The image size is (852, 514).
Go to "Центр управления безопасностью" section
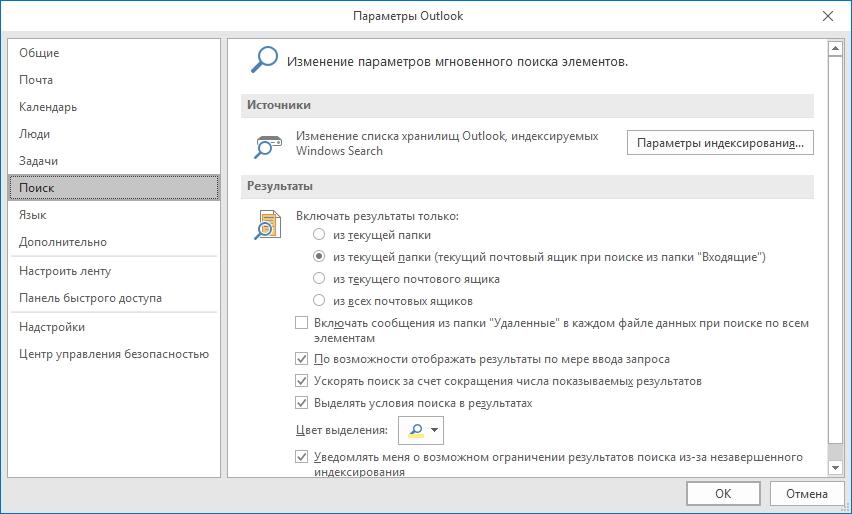point(114,354)
